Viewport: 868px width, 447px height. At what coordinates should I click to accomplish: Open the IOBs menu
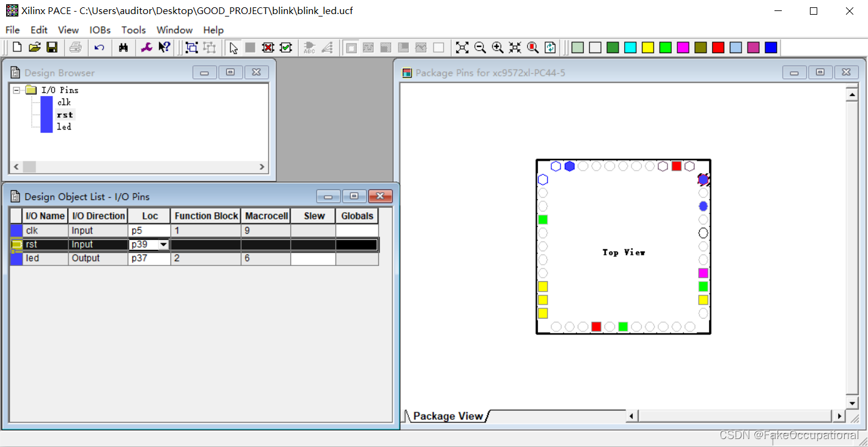pos(100,30)
